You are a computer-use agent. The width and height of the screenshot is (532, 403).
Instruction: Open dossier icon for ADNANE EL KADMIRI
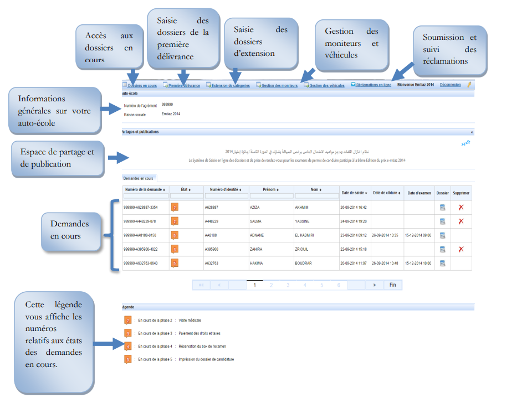coord(442,235)
